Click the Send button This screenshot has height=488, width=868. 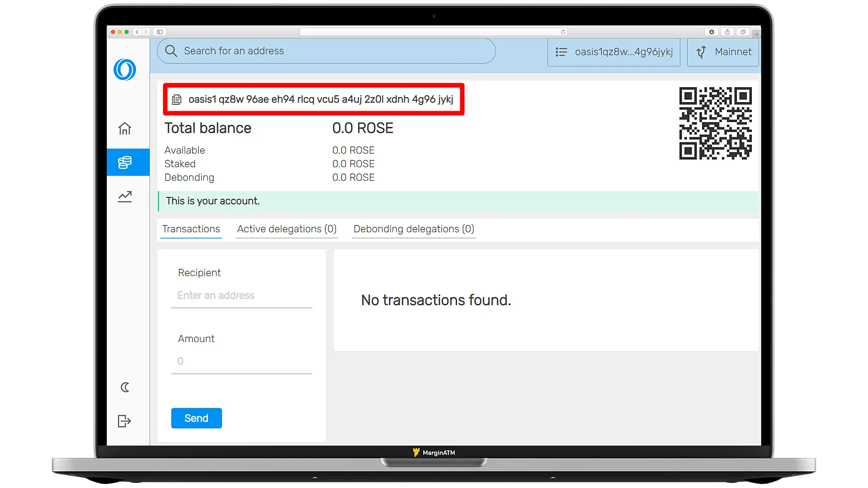(196, 418)
